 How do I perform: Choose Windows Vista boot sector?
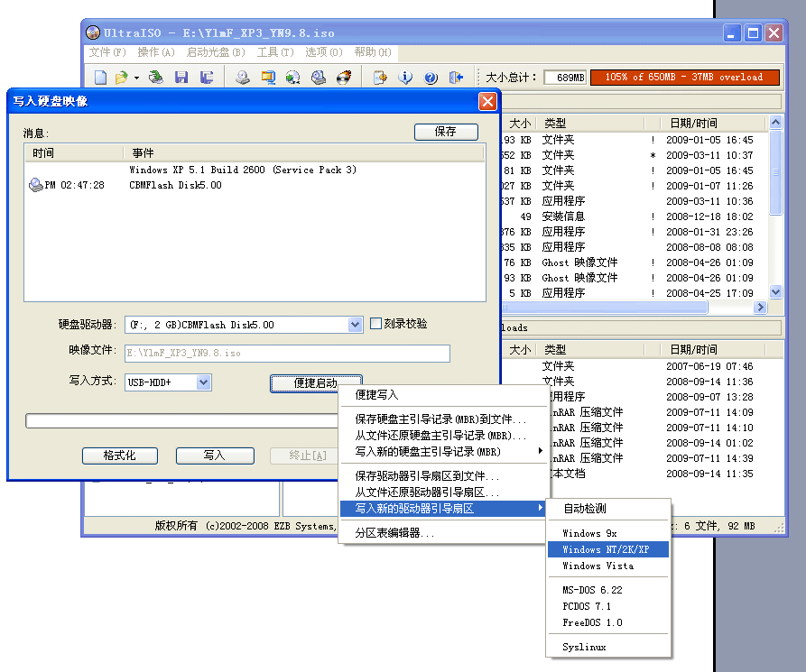click(x=608, y=566)
